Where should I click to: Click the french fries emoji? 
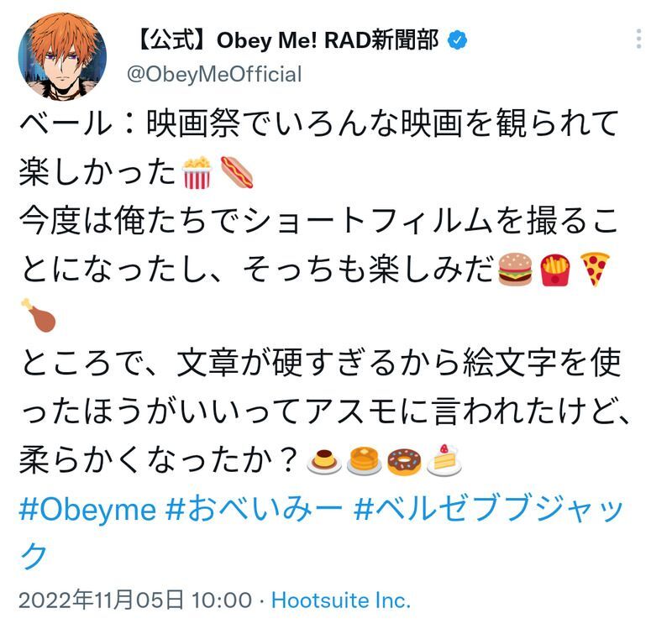pos(555,270)
